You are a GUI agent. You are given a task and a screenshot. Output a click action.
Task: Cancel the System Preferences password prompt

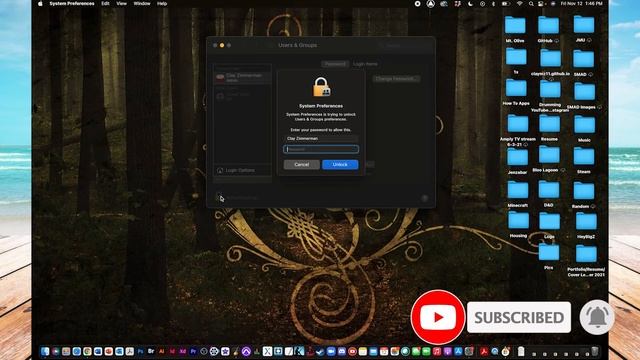[302, 164]
